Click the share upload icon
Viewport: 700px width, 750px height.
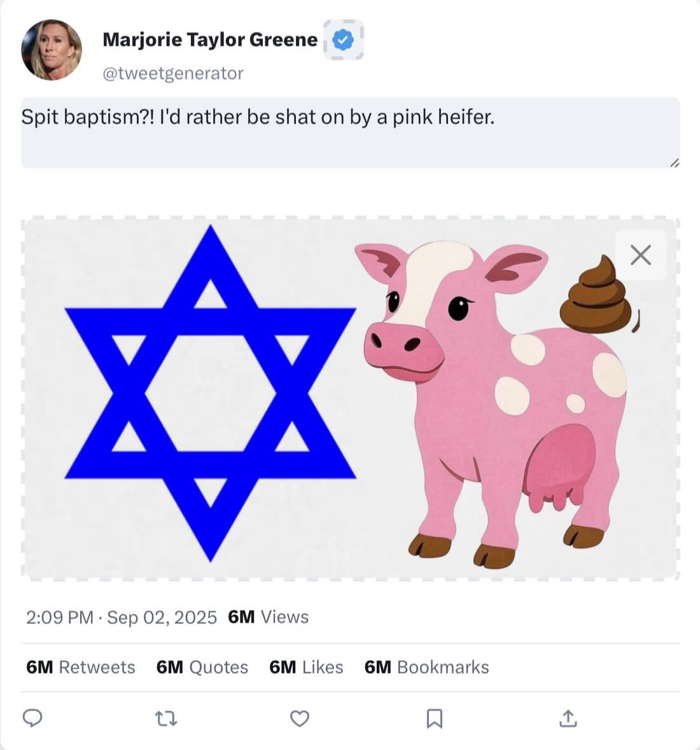568,719
